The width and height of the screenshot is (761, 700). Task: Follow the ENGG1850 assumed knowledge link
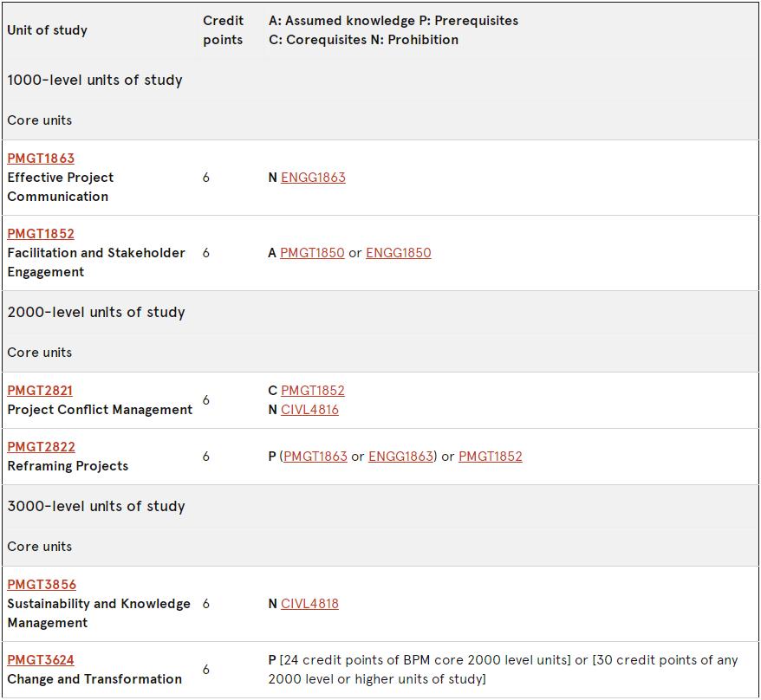[x=398, y=253]
